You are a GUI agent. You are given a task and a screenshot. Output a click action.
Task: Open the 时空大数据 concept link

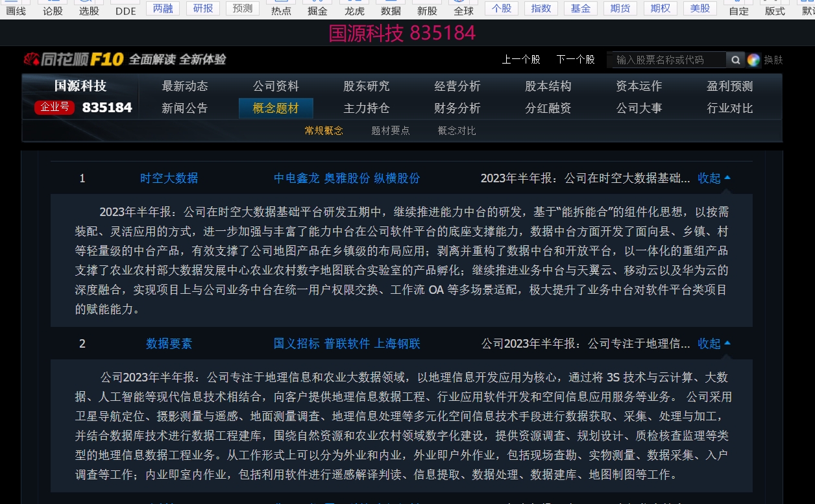coord(169,178)
